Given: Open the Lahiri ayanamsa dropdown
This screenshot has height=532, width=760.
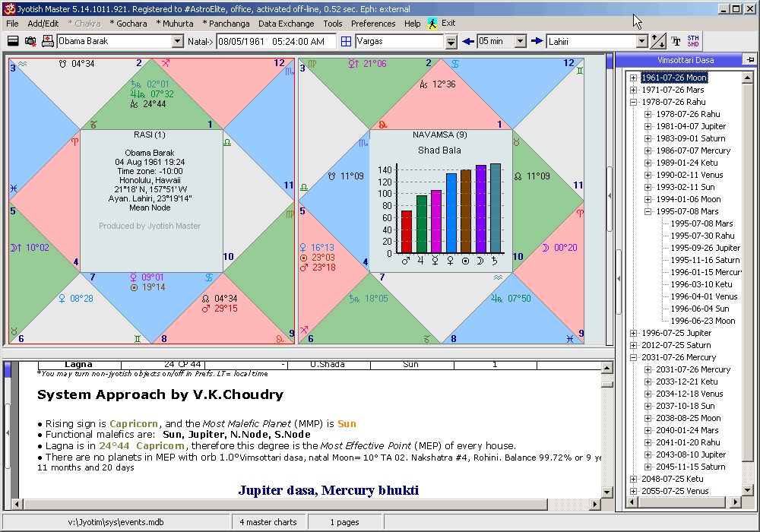Looking at the screenshot, I should coord(641,41).
